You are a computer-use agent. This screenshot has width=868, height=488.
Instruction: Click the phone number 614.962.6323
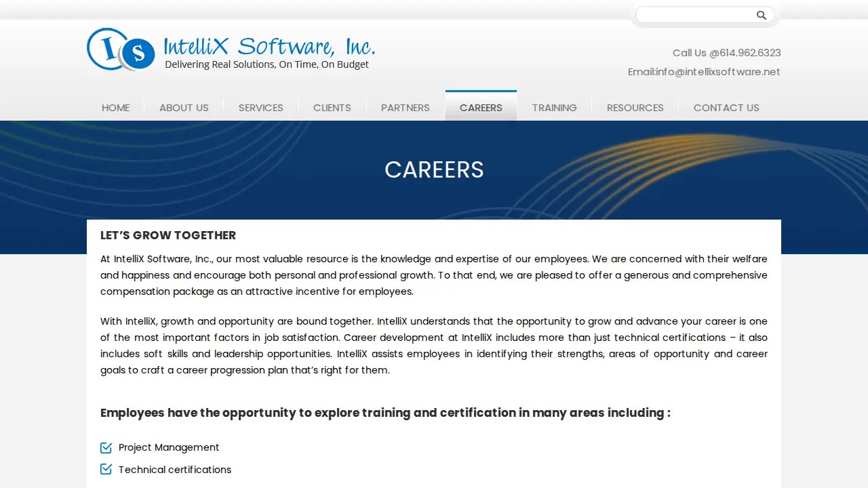[750, 53]
